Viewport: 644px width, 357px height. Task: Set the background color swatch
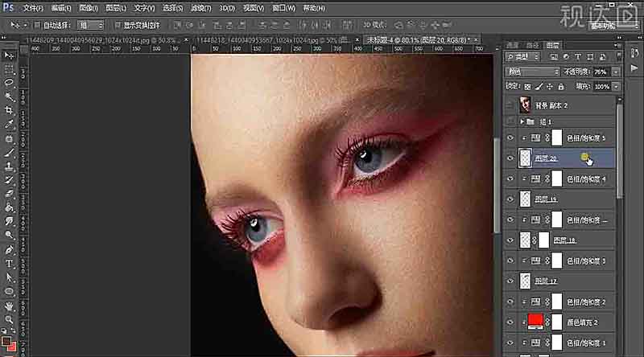tap(13, 348)
